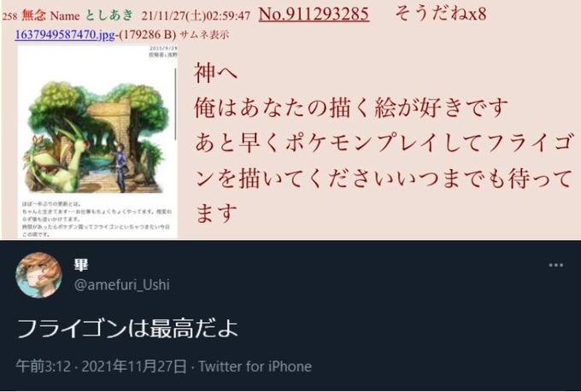581x392 pixels.
Task: Click the poster name としあき
Action: [109, 15]
